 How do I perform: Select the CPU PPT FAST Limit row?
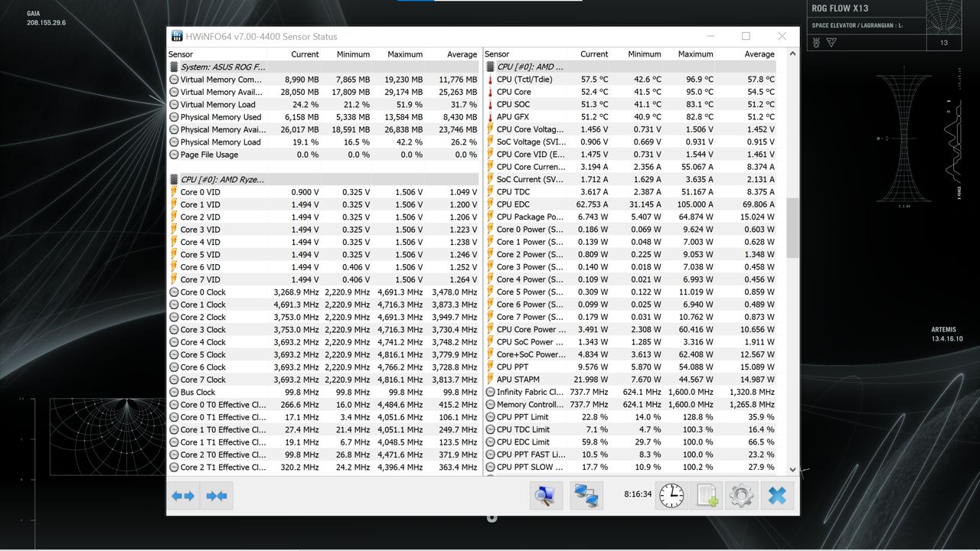pyautogui.click(x=630, y=455)
